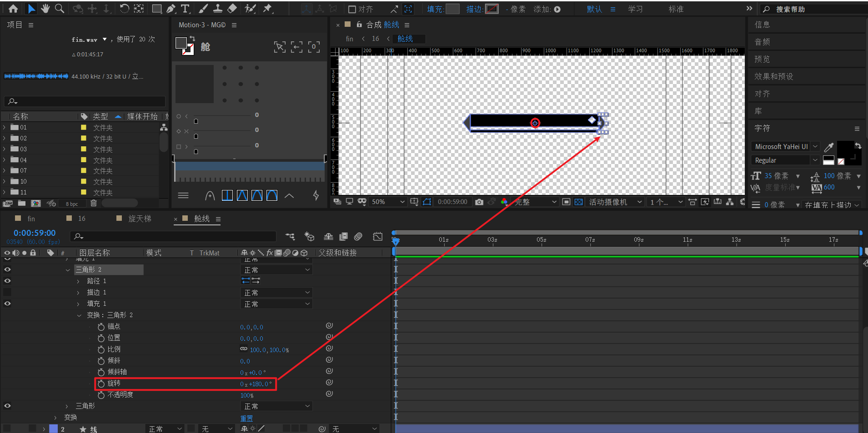Click the 描边 stroke options link
Image resolution: width=868 pixels, height=433 pixels.
[x=474, y=9]
